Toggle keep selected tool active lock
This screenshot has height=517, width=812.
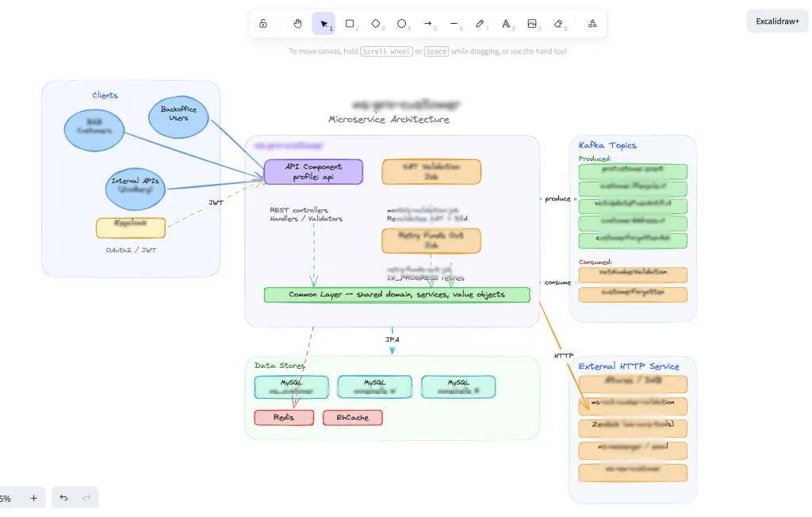tap(263, 23)
